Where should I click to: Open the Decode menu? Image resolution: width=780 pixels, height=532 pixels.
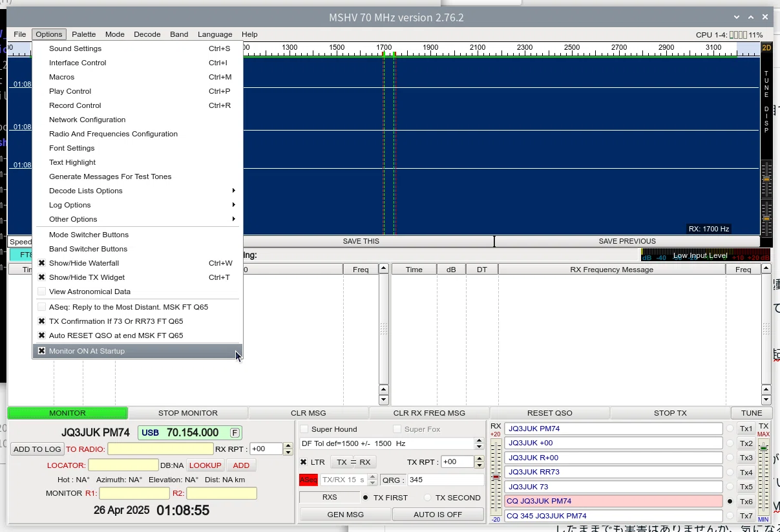click(147, 34)
